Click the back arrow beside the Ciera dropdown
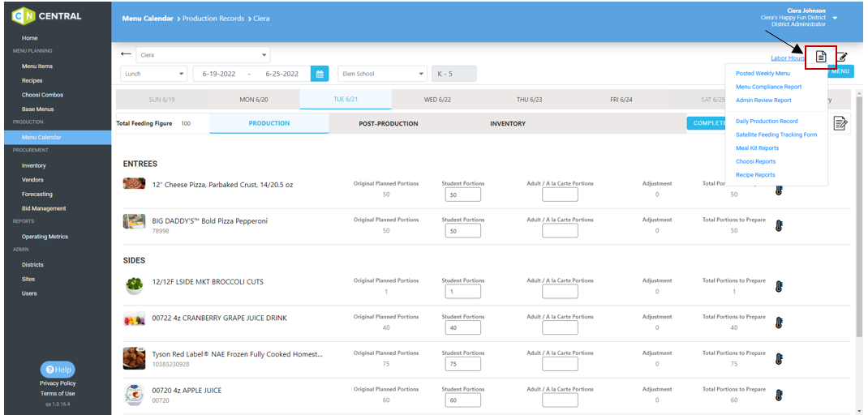868x419 pixels. [x=127, y=54]
